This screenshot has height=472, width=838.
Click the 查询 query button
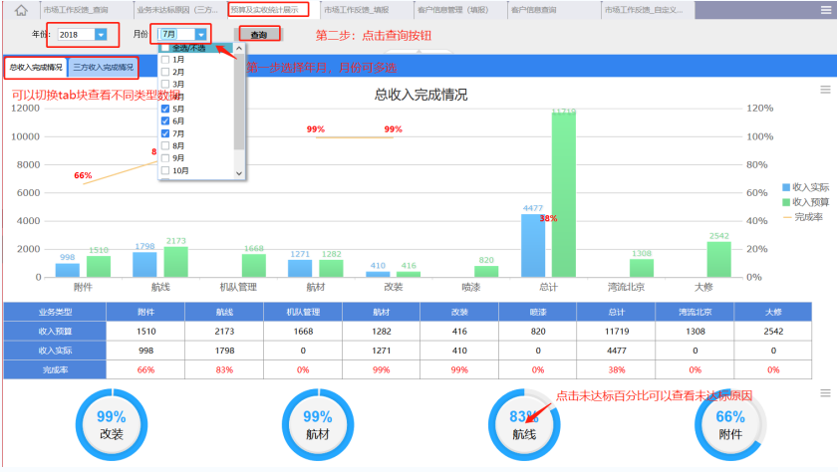[259, 35]
